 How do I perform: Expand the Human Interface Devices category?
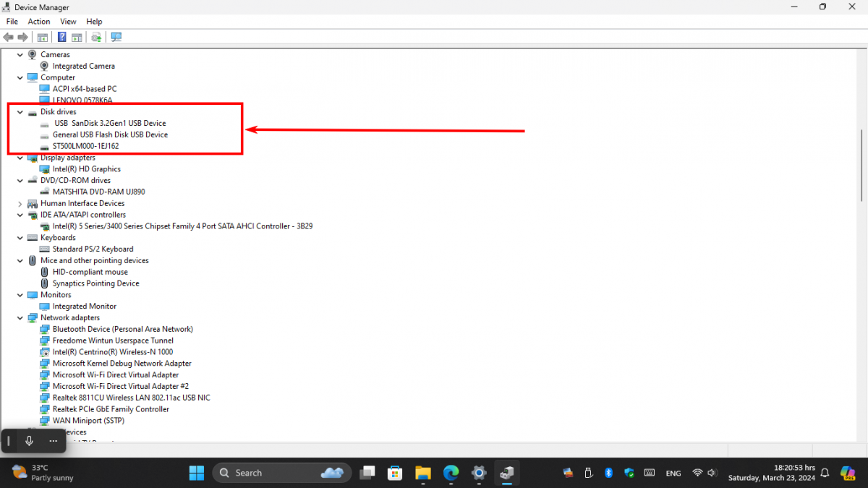[x=20, y=203]
